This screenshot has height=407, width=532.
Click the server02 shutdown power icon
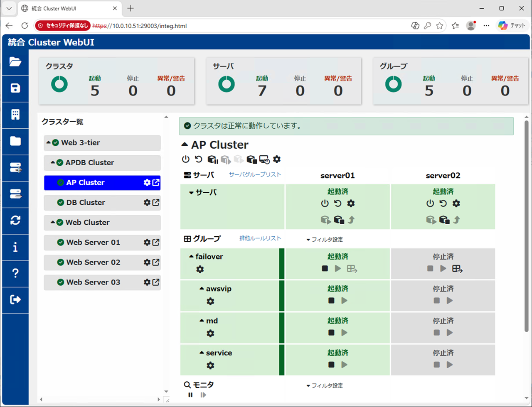coord(430,203)
